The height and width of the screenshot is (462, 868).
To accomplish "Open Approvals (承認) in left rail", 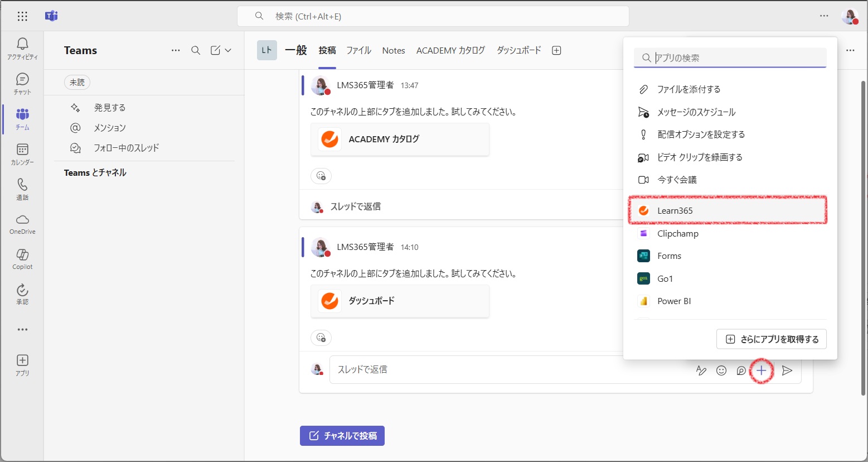I will [22, 295].
